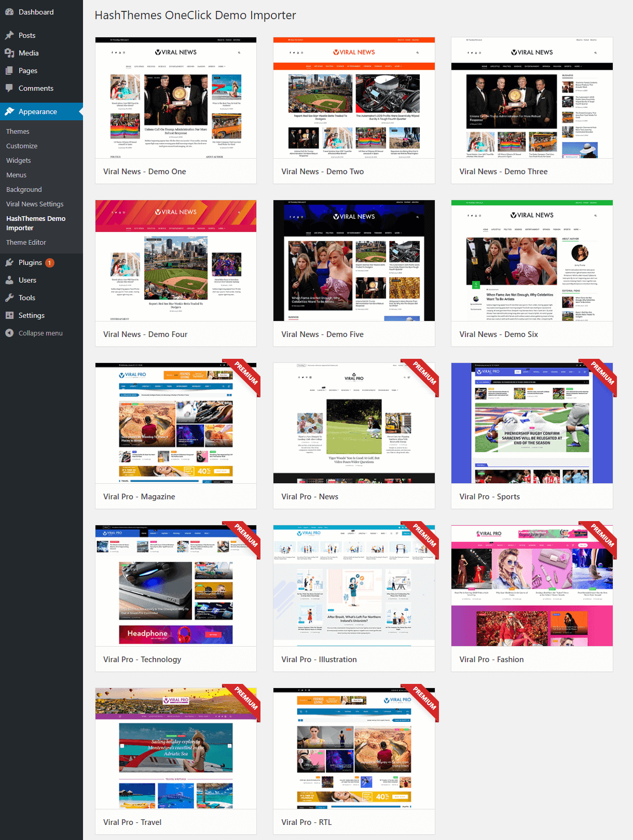
Task: Open the Theme Editor link
Action: (x=26, y=242)
